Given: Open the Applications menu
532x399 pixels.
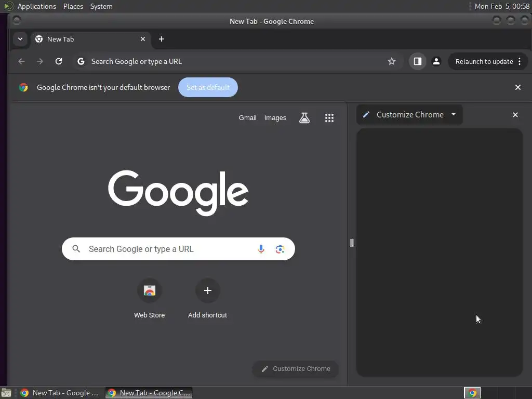Looking at the screenshot, I should click(37, 6).
